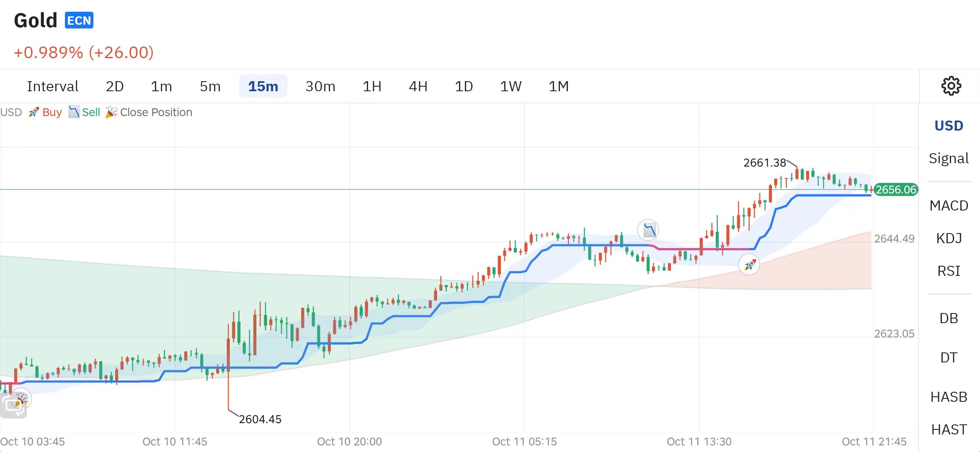Toggle the KDJ indicator

949,238
